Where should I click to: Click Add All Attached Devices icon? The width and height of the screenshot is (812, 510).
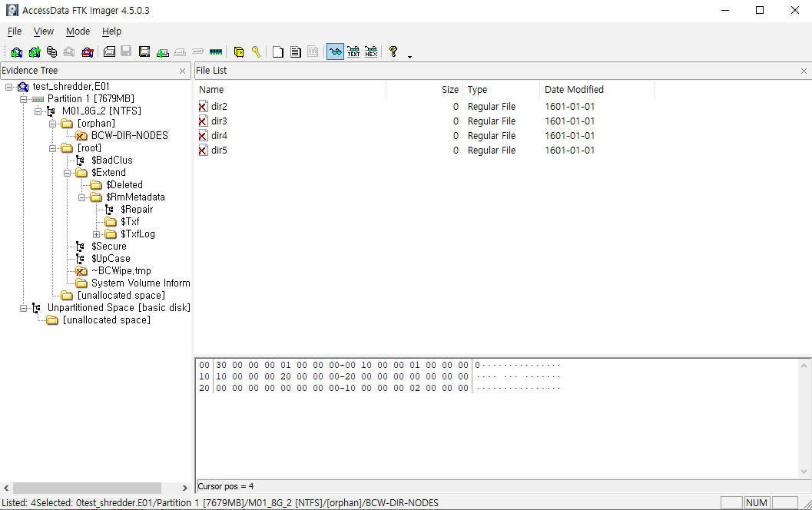pyautogui.click(x=34, y=51)
